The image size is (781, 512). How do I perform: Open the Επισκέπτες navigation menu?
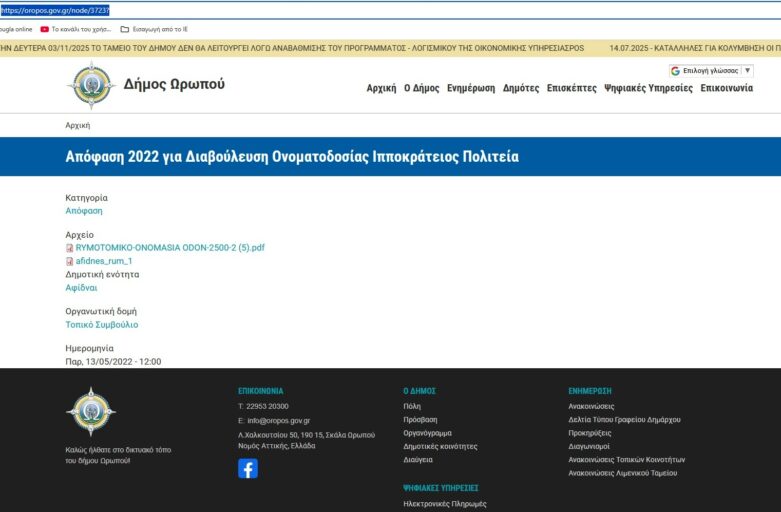pyautogui.click(x=572, y=88)
